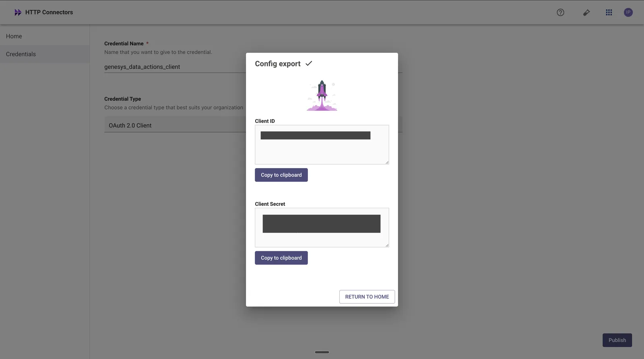Click the Client Secret label
Screen dimensions: 644x359
270,204
